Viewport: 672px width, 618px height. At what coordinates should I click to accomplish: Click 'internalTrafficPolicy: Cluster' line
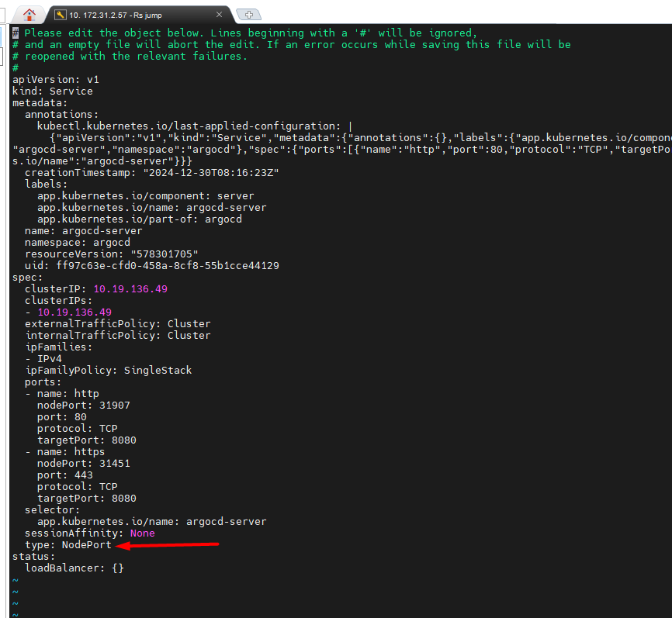pyautogui.click(x=117, y=335)
